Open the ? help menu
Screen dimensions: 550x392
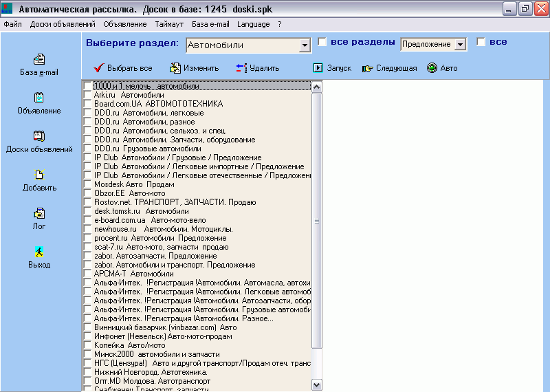tap(280, 24)
